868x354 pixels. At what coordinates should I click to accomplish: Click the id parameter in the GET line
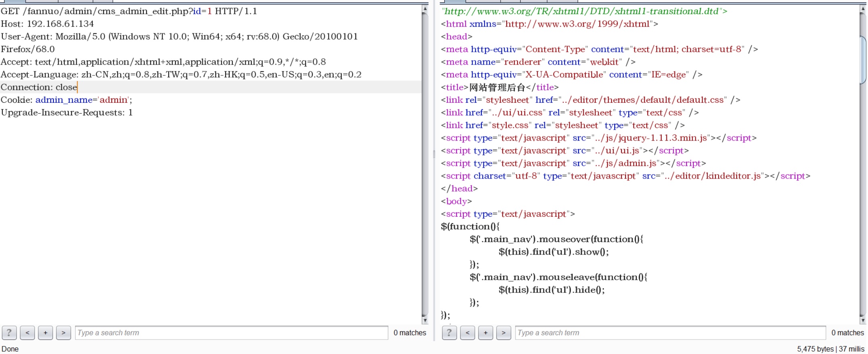pyautogui.click(x=197, y=11)
